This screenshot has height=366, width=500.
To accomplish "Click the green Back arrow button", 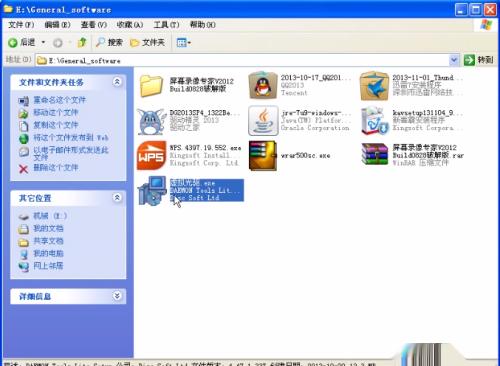I will pos(13,43).
